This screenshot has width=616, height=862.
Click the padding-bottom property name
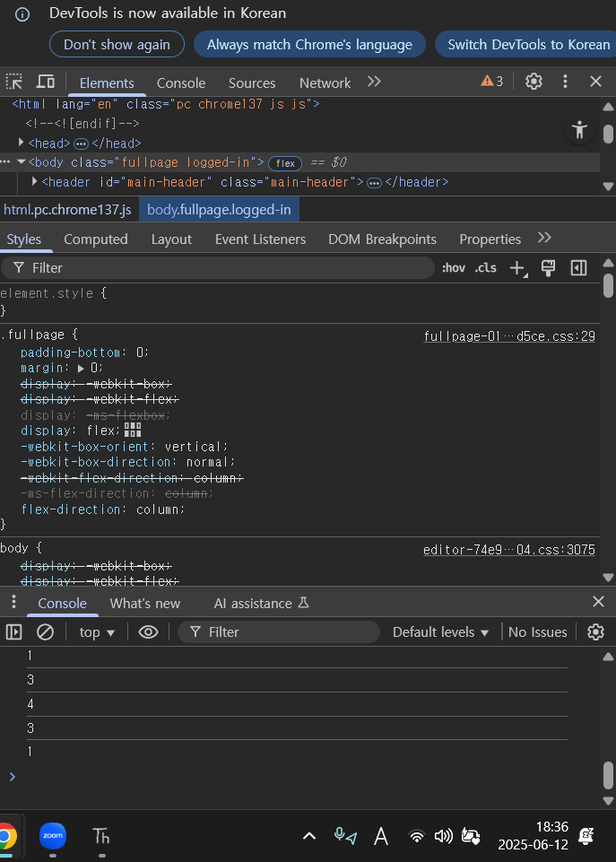click(x=70, y=353)
